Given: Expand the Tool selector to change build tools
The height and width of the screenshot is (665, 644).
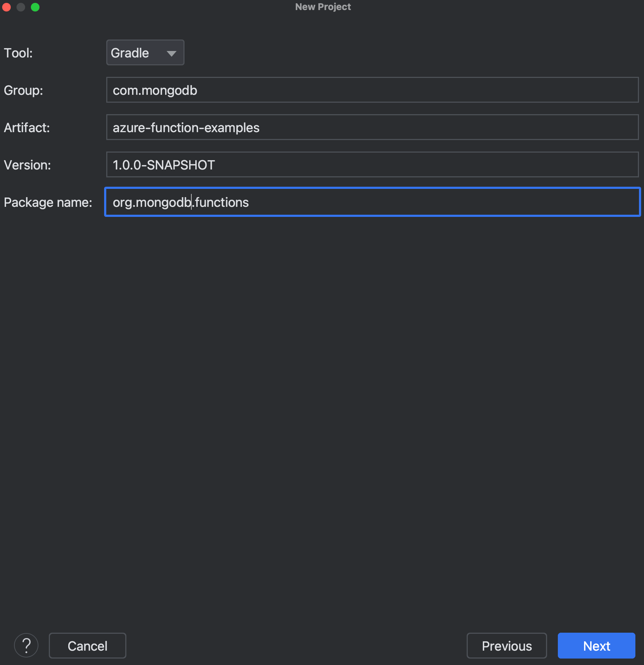Looking at the screenshot, I should [145, 53].
